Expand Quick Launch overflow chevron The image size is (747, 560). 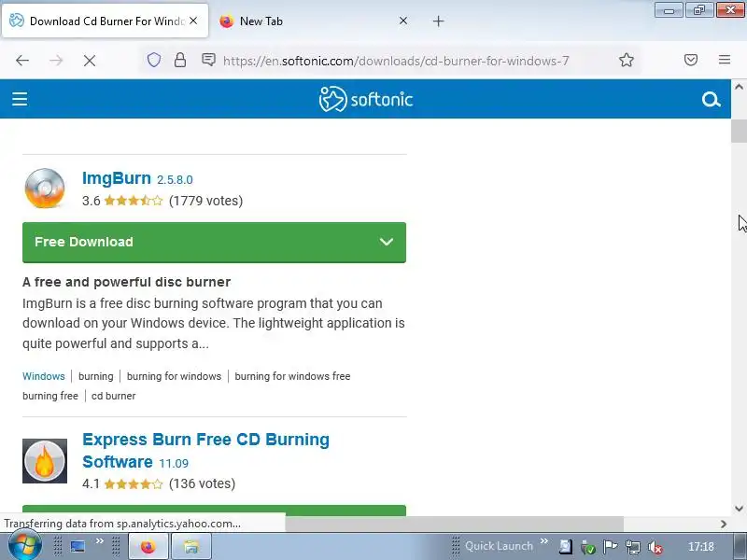pyautogui.click(x=544, y=541)
